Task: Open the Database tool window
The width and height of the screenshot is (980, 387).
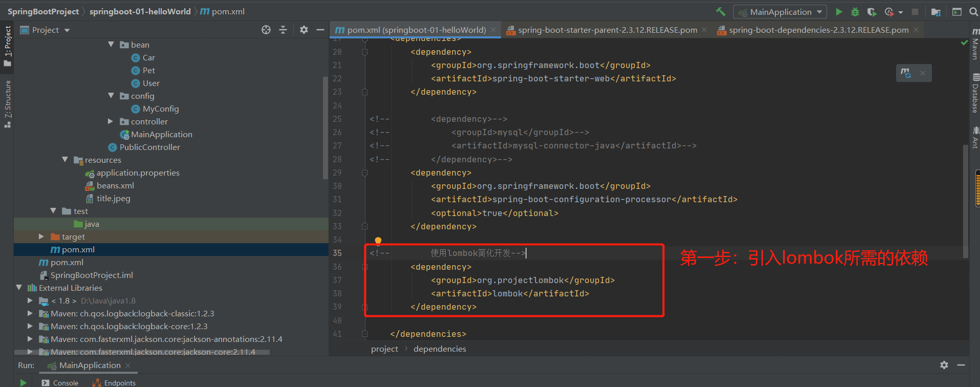Action: pos(975,94)
